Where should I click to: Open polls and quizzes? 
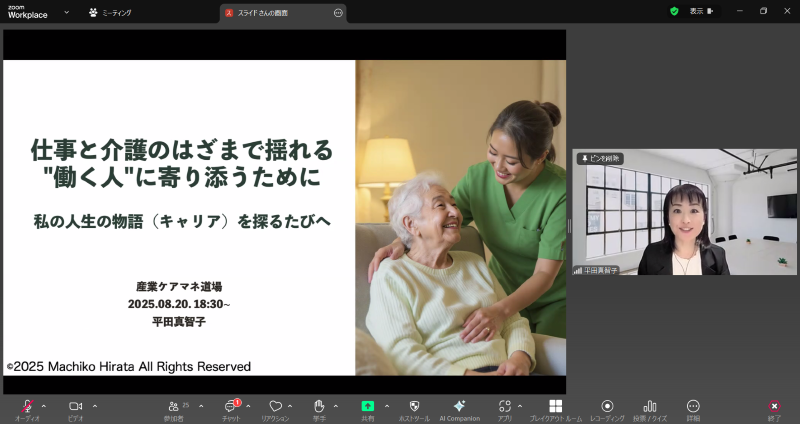point(650,406)
